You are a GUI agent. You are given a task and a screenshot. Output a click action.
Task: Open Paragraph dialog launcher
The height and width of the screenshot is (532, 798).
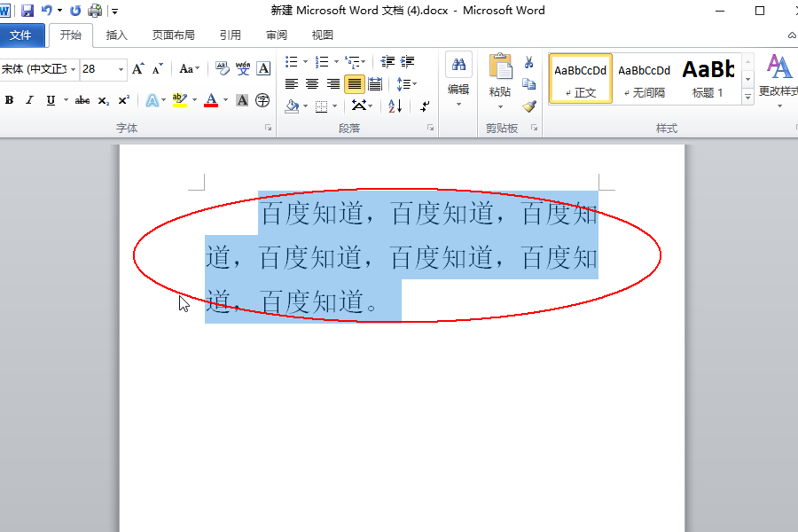click(431, 128)
